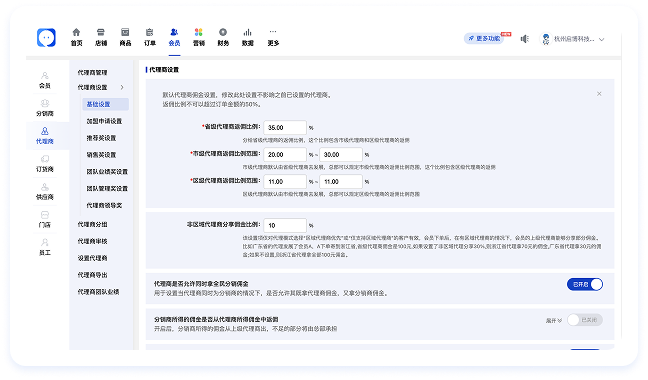
Task: Open the 财务 finance icon
Action: (x=223, y=32)
